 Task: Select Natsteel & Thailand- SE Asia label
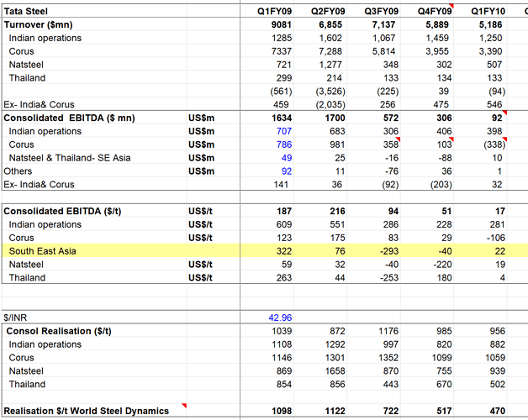click(x=70, y=158)
